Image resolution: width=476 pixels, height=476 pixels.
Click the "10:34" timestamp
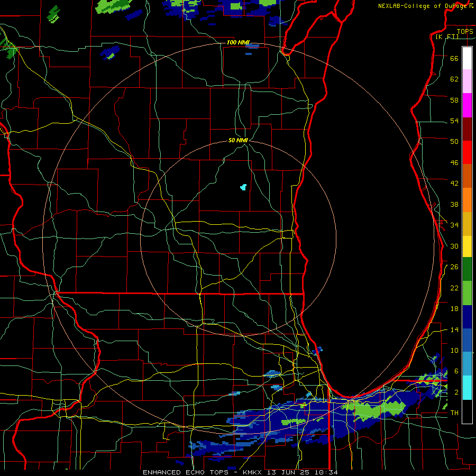[327, 472]
